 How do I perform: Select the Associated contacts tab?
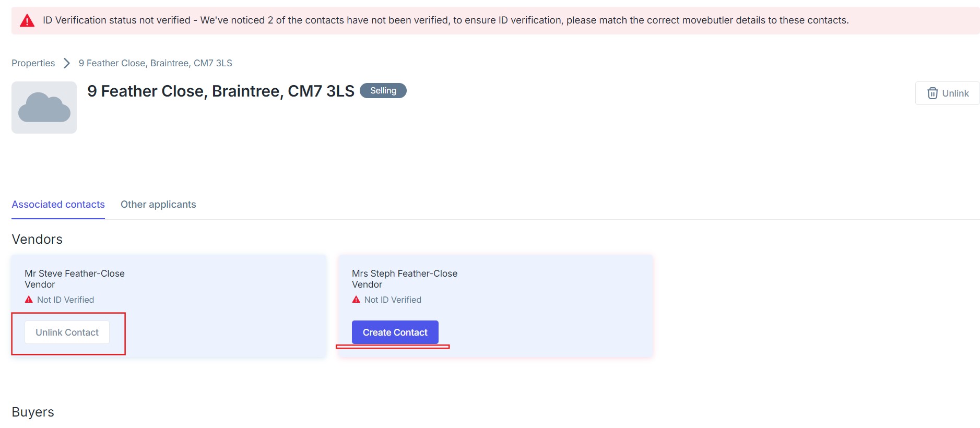[58, 205]
